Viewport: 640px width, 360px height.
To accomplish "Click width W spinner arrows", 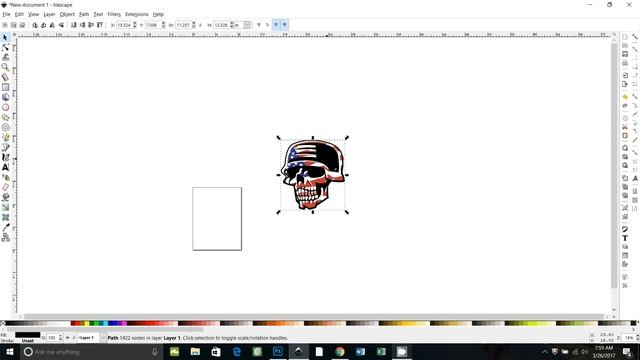I will click(x=193, y=25).
